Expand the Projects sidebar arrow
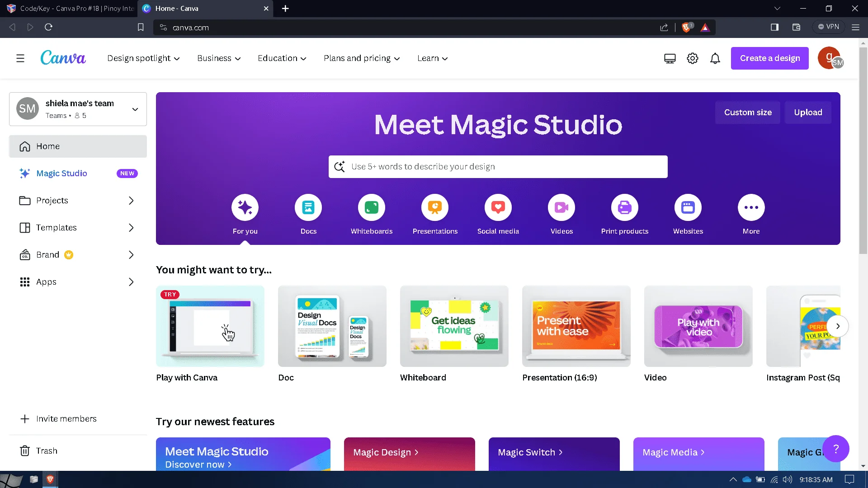 pos(131,201)
